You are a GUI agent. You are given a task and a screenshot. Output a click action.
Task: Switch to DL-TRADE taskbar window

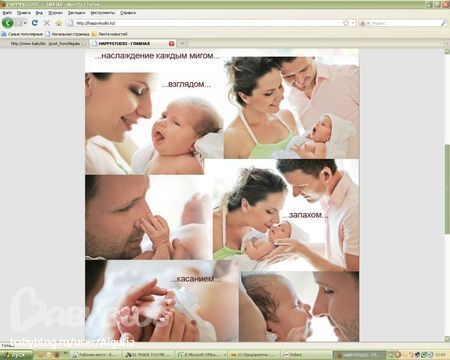[x=148, y=355]
